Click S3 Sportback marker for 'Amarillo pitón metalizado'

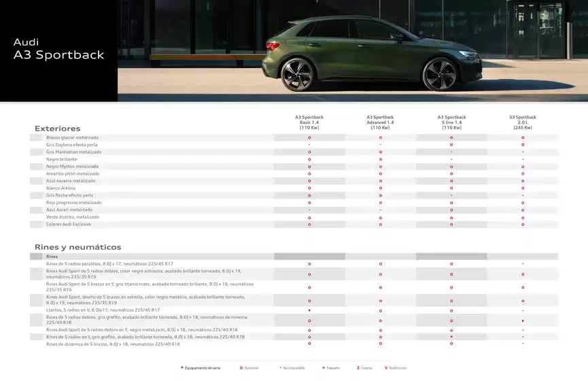[x=523, y=173]
